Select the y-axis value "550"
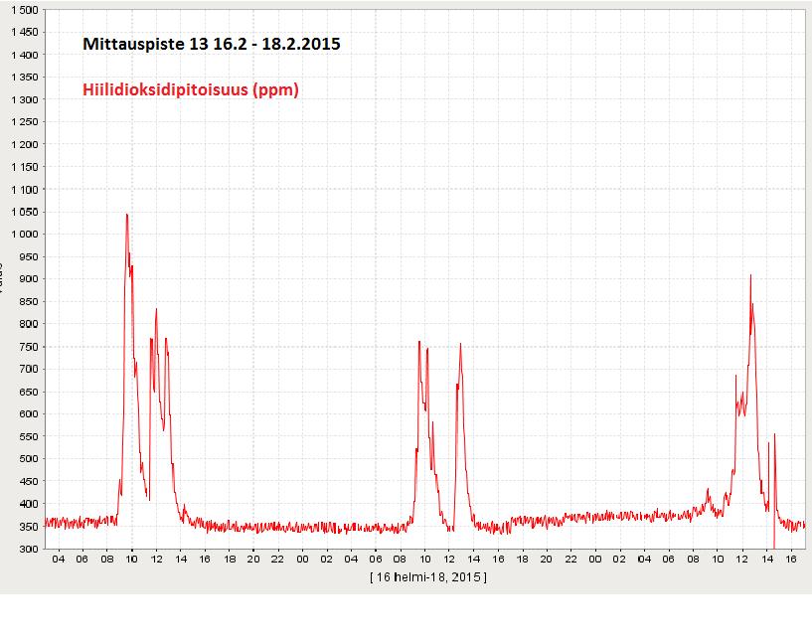 pyautogui.click(x=29, y=436)
